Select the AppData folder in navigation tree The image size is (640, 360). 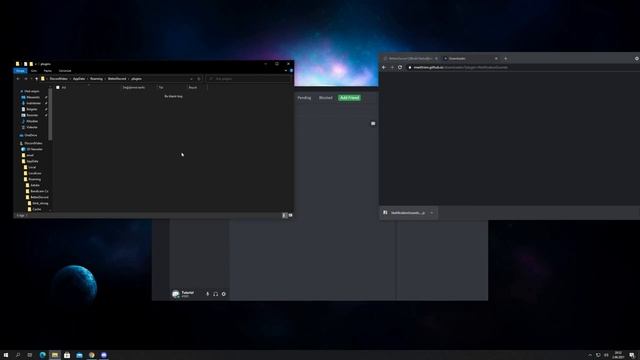(x=32, y=161)
